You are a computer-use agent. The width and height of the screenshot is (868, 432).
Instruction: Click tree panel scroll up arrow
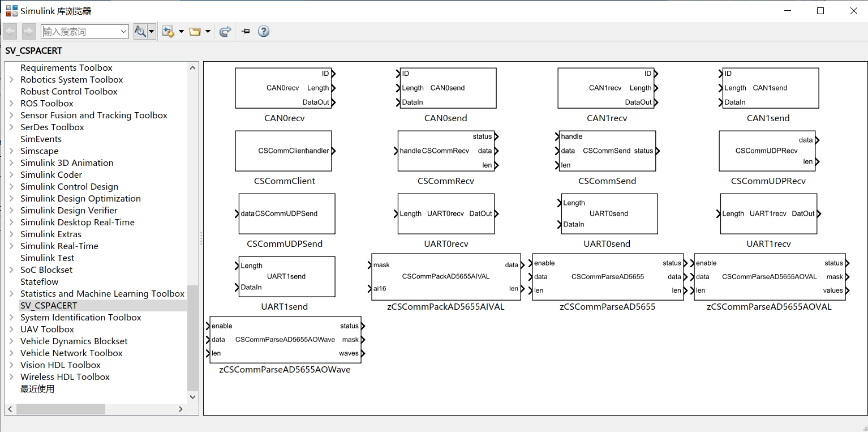[x=193, y=68]
